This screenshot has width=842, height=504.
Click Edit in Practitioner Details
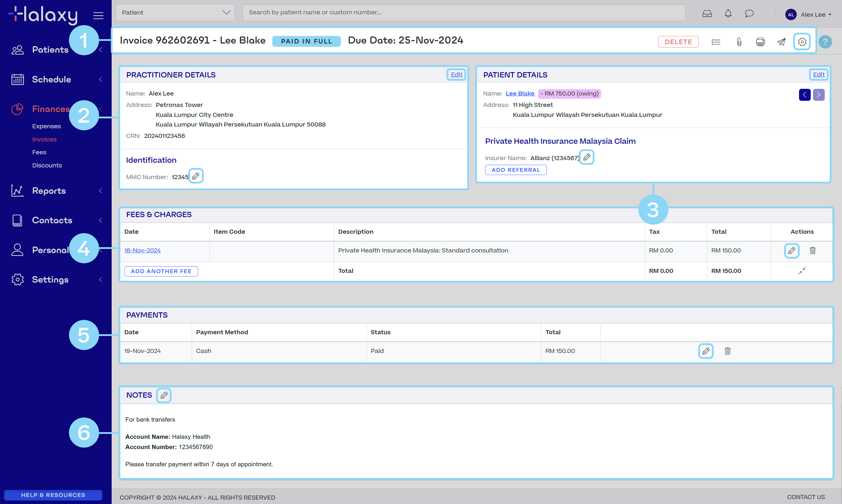(x=456, y=75)
